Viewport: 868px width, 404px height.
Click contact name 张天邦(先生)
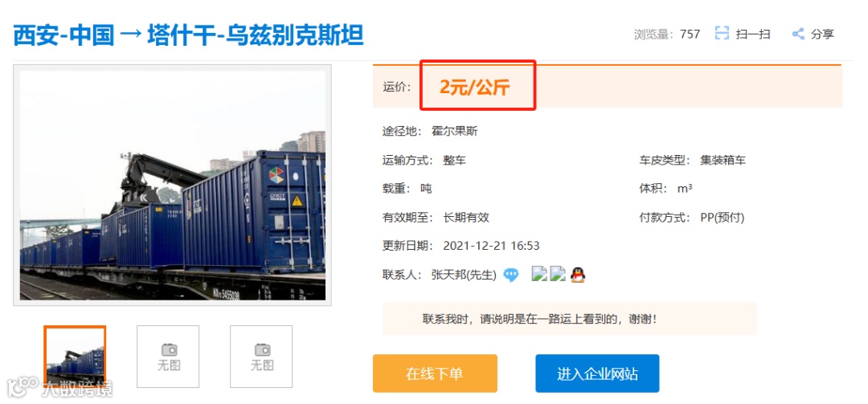[464, 275]
